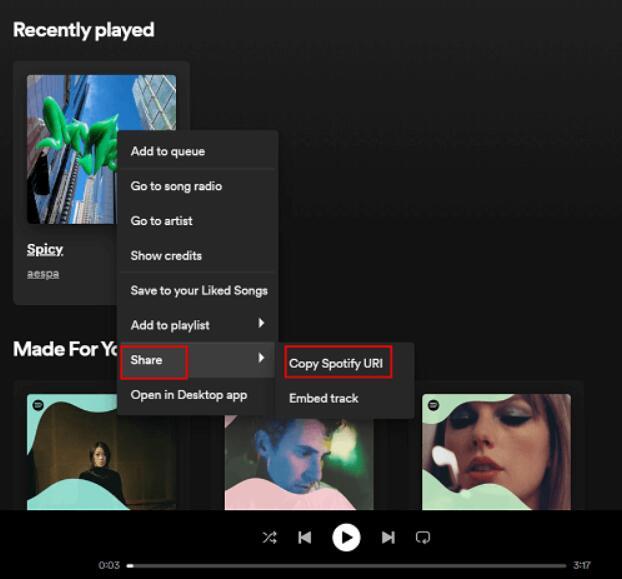Viewport: 622px width, 579px height.
Task: Open the mix with blue-lit man
Action: pyautogui.click(x=299, y=462)
